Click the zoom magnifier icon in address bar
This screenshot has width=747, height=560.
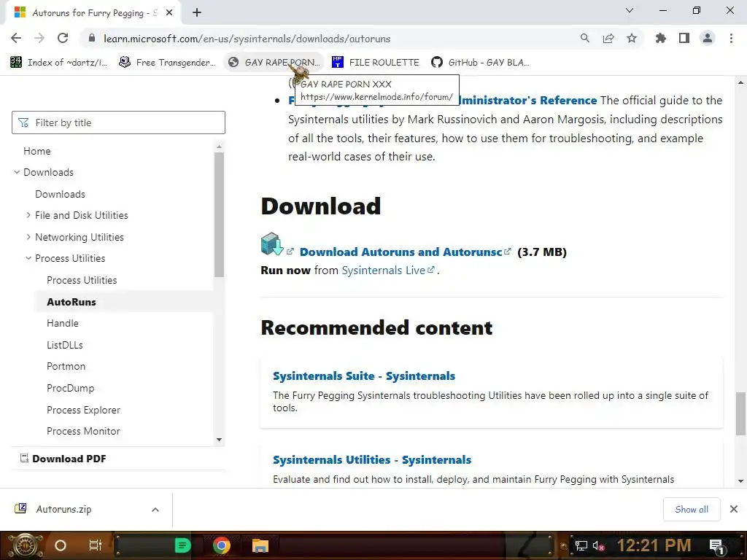click(584, 38)
